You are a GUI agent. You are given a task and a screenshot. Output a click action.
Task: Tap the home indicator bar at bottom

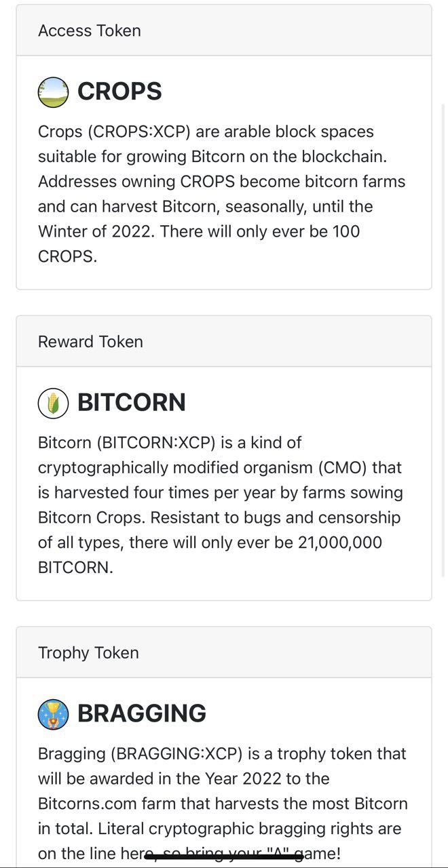point(224,857)
